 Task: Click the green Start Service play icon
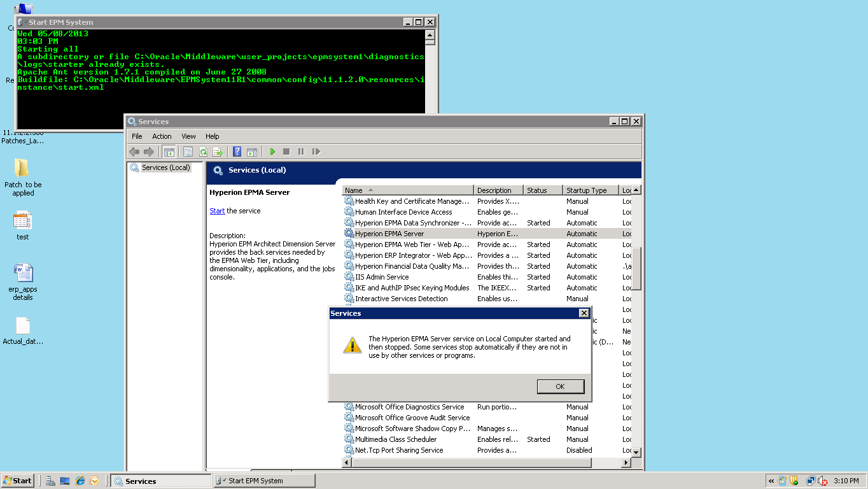272,152
